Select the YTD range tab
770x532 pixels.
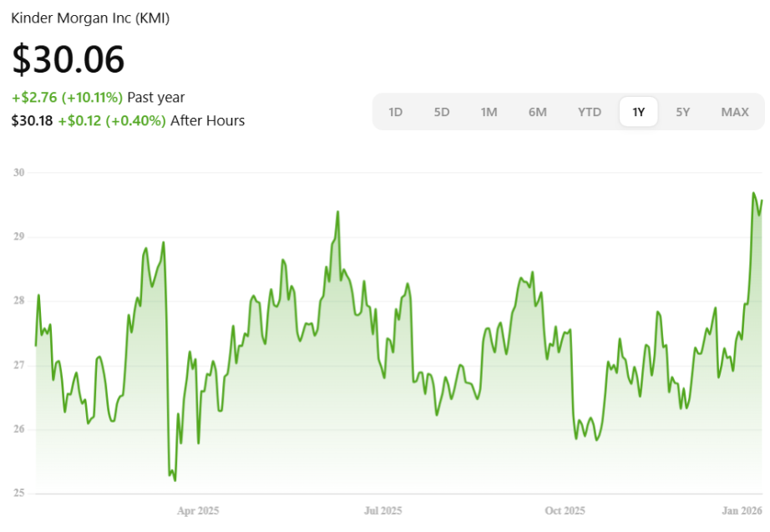[590, 112]
